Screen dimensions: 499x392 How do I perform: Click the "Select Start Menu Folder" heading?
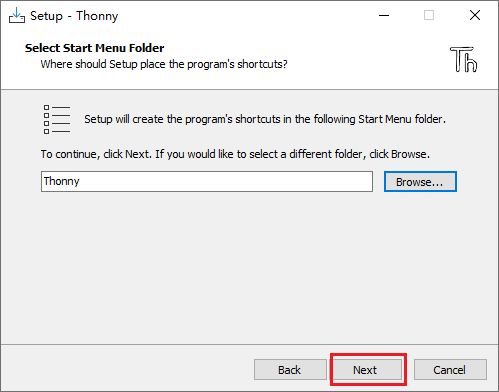(95, 48)
